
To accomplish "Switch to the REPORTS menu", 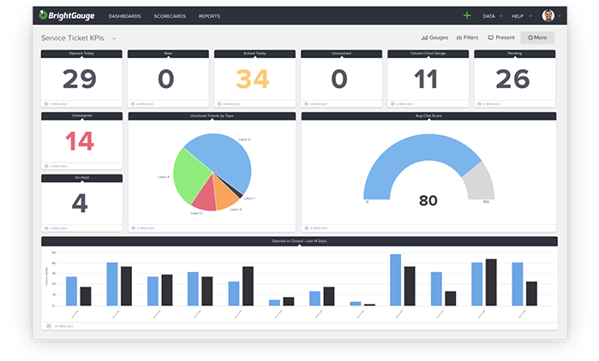I will [x=209, y=16].
